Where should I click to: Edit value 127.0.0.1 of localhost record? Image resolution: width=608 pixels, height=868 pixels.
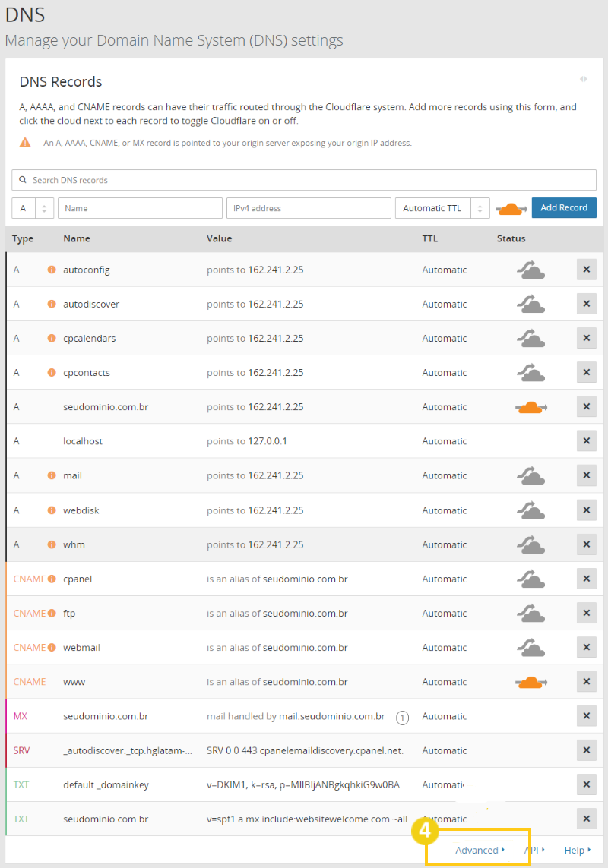click(268, 441)
